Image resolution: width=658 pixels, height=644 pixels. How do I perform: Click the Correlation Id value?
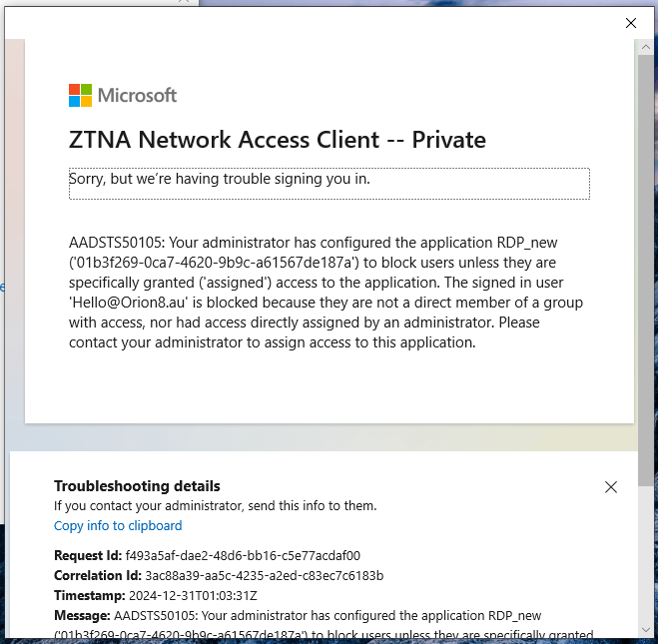pyautogui.click(x=264, y=575)
